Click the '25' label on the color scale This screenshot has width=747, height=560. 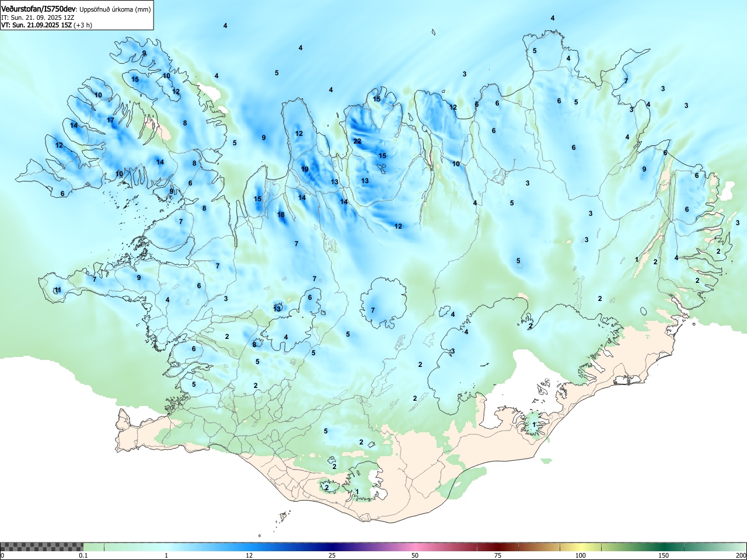(x=332, y=555)
